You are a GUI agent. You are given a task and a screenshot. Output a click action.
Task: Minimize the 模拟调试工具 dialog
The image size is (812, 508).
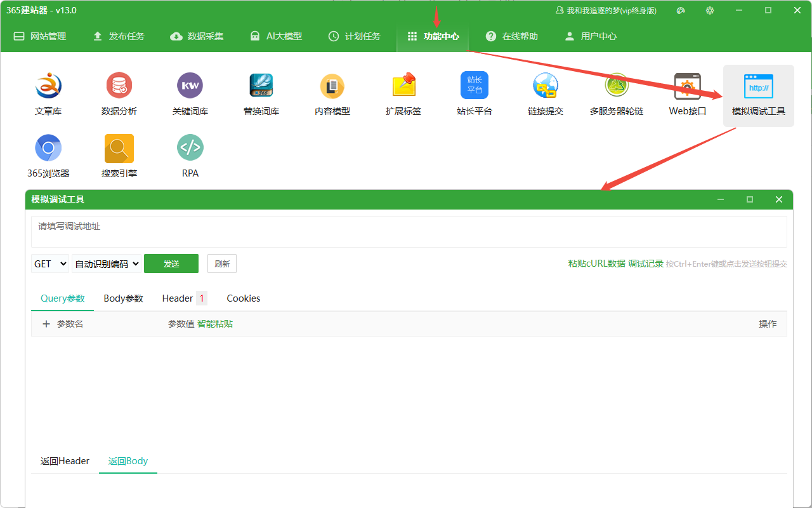pyautogui.click(x=721, y=199)
